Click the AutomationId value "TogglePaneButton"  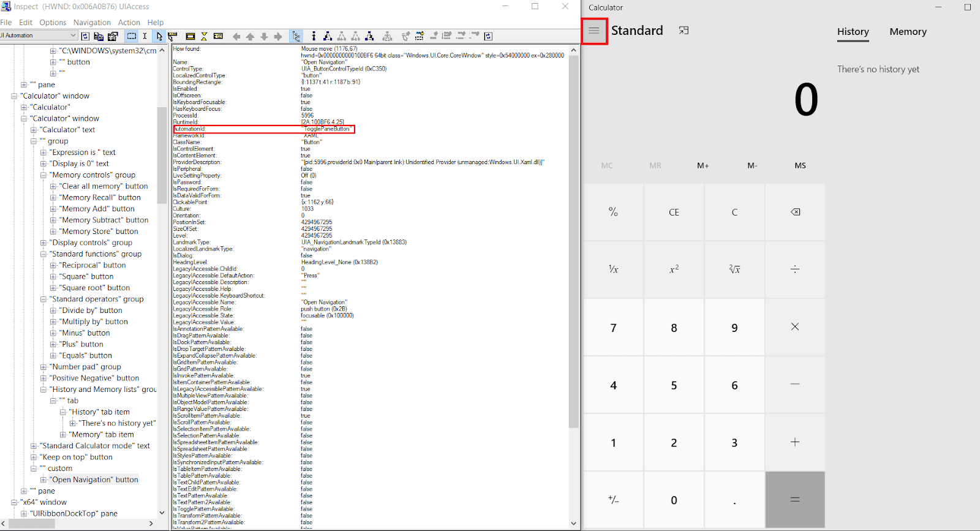[327, 129]
